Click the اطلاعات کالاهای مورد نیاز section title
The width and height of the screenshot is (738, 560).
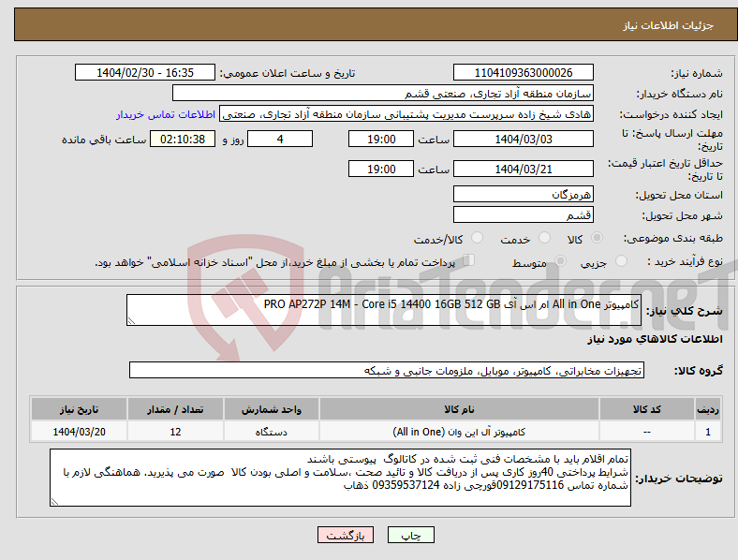[x=655, y=339]
